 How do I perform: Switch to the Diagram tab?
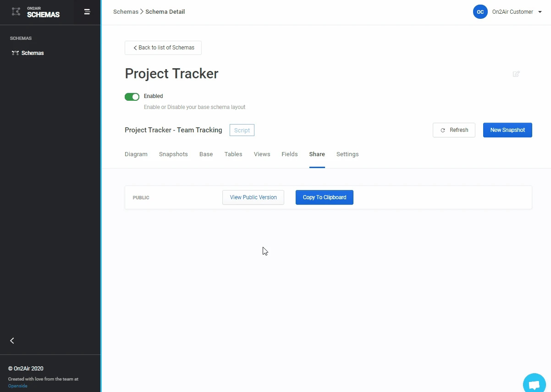coord(136,154)
